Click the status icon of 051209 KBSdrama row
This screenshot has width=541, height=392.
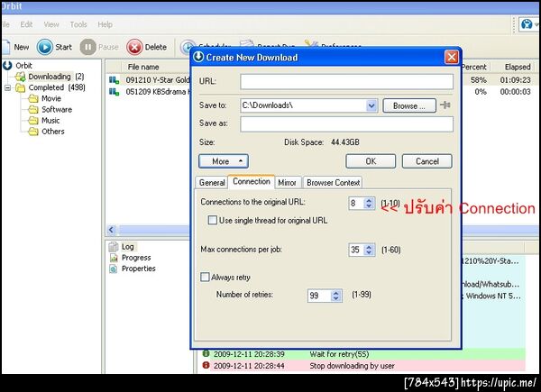coord(114,92)
